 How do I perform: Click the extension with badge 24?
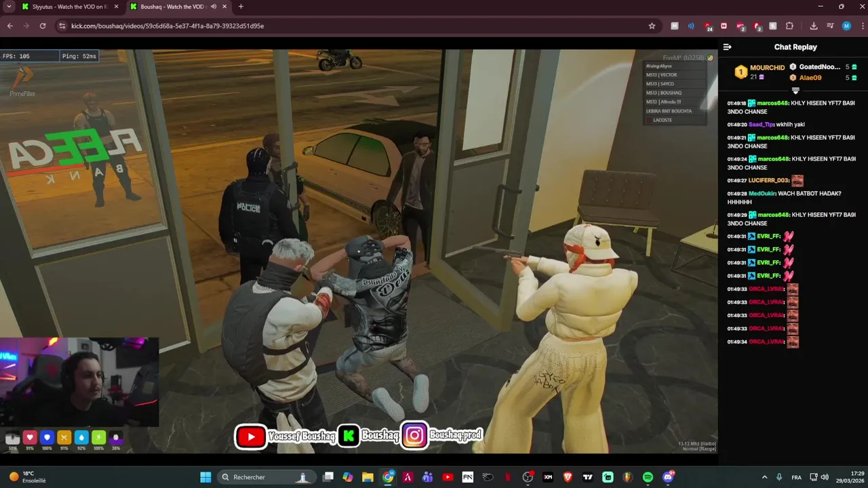tap(708, 26)
